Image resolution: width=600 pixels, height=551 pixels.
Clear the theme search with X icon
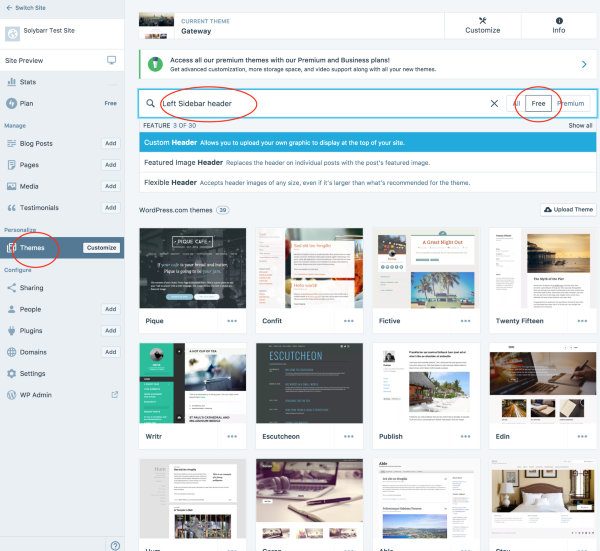pyautogui.click(x=494, y=103)
